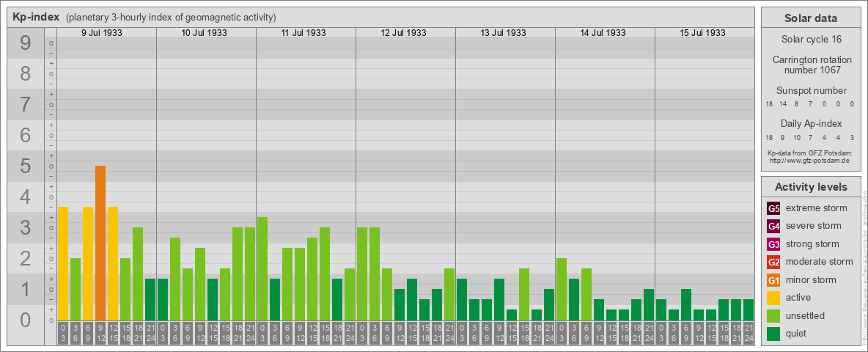Click the G5 extreme storm legend icon

pyautogui.click(x=773, y=208)
